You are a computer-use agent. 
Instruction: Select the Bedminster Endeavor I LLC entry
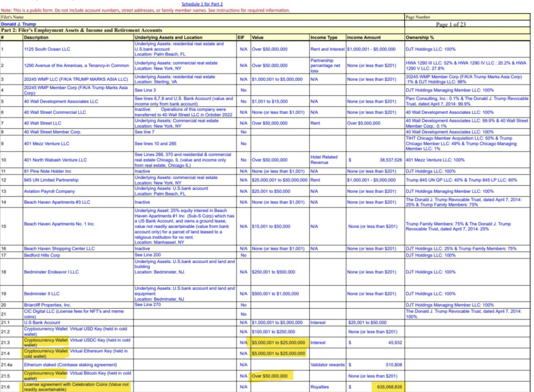tap(51, 272)
